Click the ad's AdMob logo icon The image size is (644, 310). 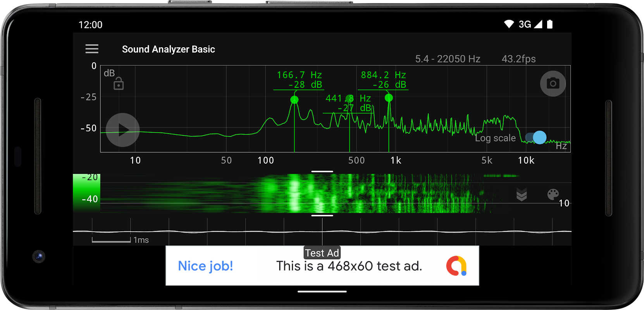pos(456,266)
